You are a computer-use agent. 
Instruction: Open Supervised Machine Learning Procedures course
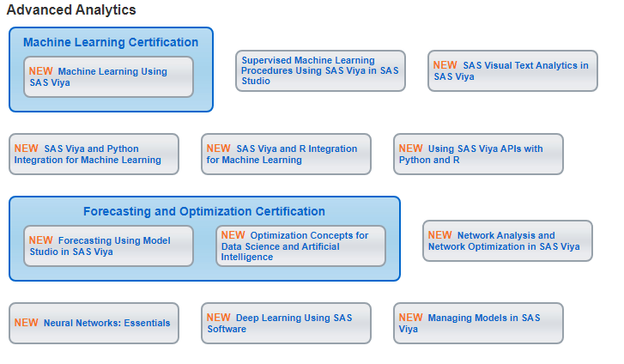click(320, 71)
